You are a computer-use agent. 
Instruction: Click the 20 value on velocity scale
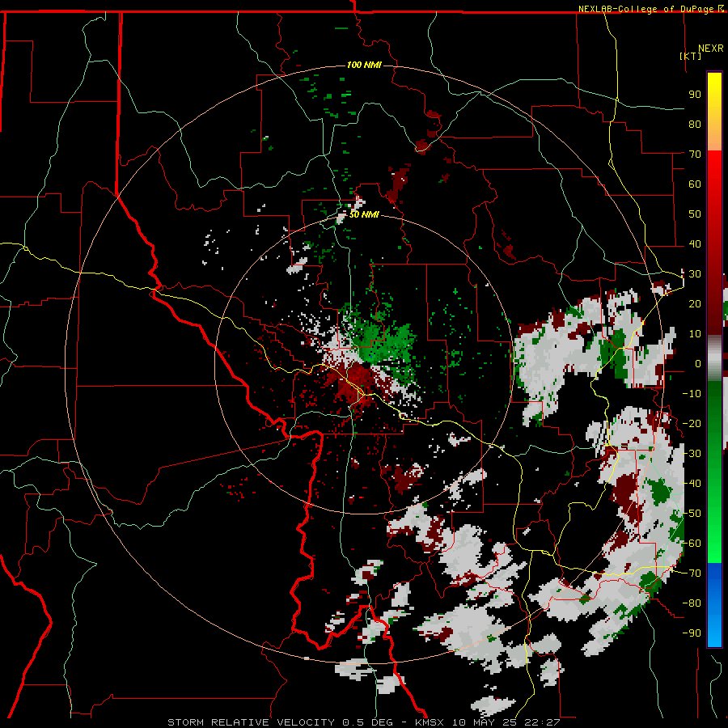pyautogui.click(x=695, y=303)
